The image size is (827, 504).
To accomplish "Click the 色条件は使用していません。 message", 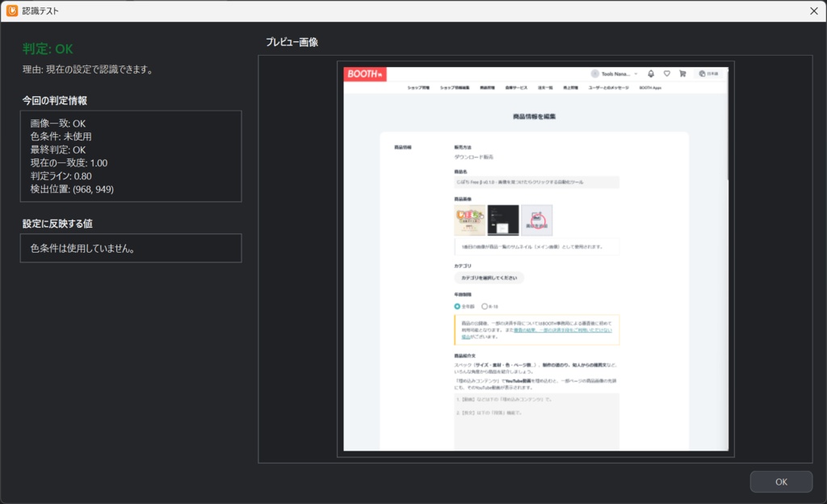I will (82, 248).
